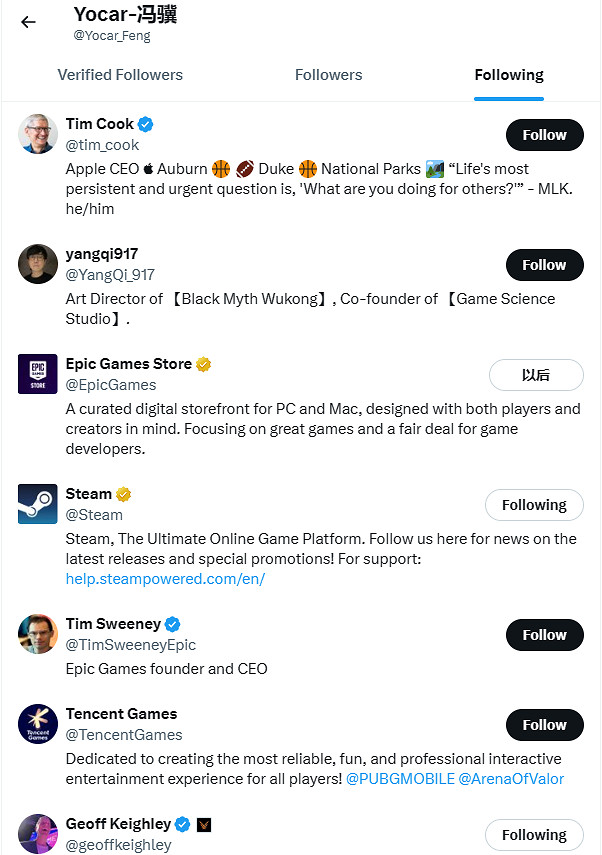
Task: Select the Following tab
Action: pos(509,75)
